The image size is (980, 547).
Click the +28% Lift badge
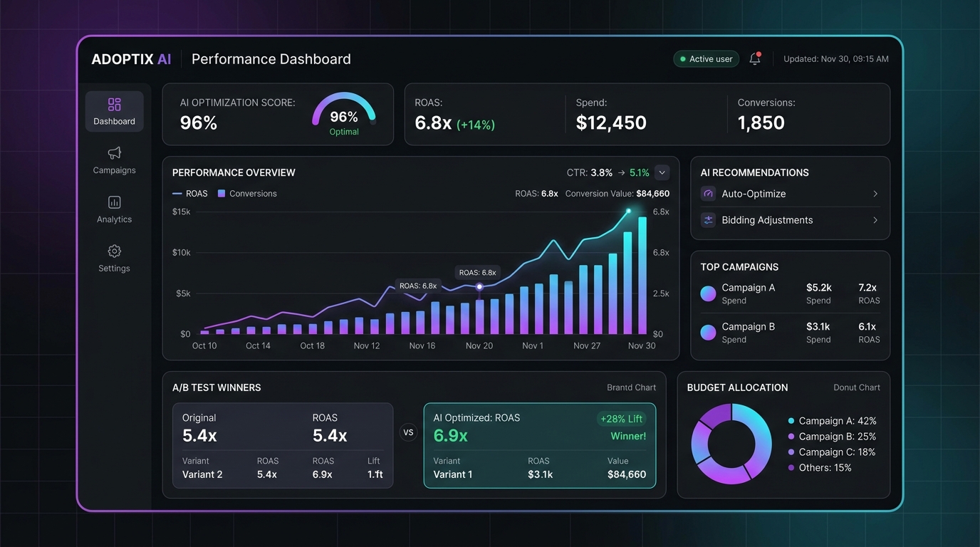(622, 419)
